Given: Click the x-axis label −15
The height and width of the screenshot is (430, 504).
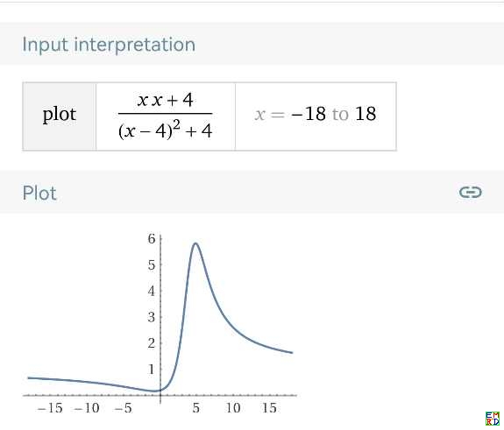Looking at the screenshot, I should pos(50,408).
